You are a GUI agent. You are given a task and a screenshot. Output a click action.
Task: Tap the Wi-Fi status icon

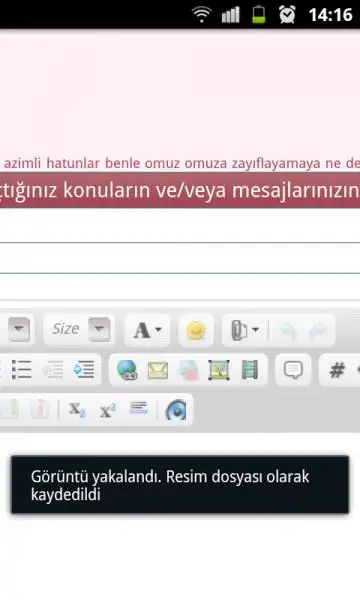pos(202,15)
